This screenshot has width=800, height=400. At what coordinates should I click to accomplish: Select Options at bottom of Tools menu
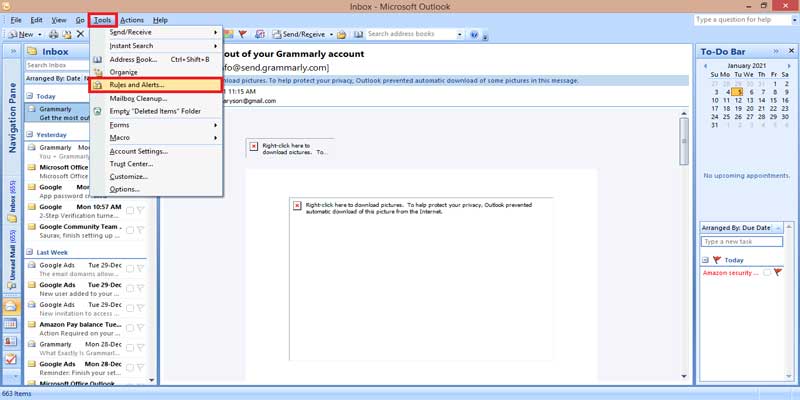point(157,189)
